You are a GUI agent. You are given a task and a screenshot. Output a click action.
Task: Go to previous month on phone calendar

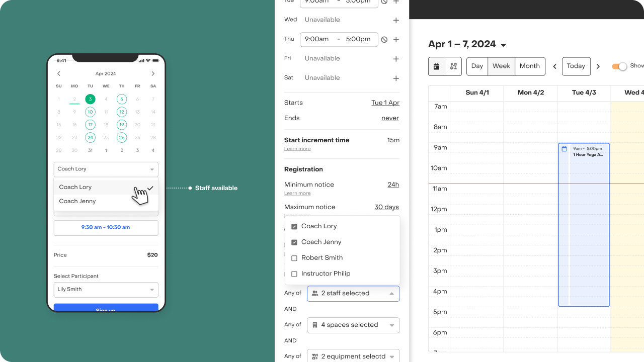tap(59, 73)
